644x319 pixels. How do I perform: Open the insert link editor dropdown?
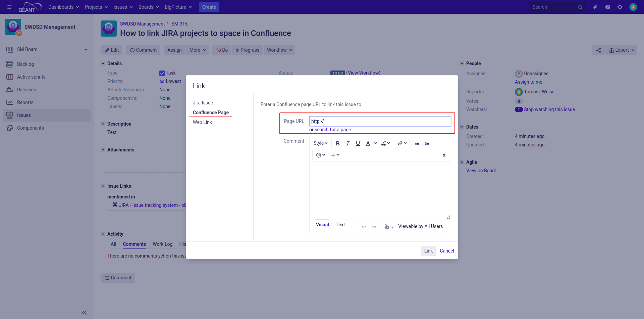point(402,143)
